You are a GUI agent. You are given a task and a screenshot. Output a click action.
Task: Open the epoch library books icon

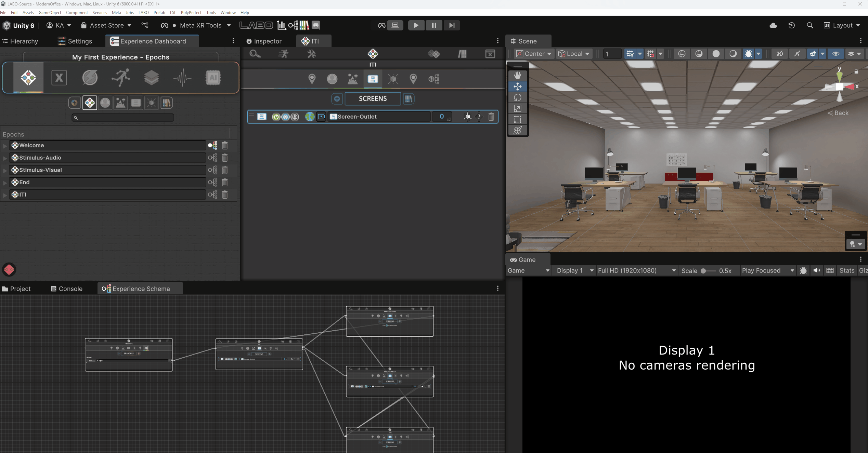167,103
